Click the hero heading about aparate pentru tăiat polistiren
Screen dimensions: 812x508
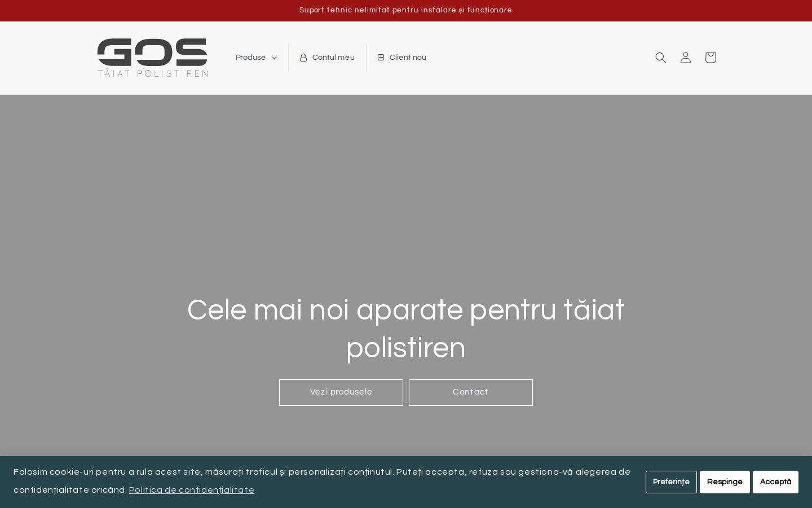click(x=406, y=329)
